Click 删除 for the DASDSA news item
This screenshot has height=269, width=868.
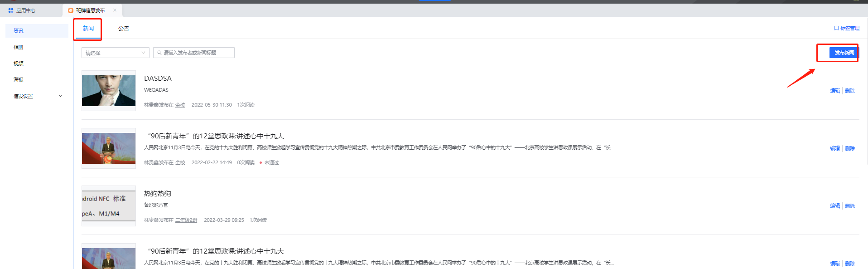849,91
